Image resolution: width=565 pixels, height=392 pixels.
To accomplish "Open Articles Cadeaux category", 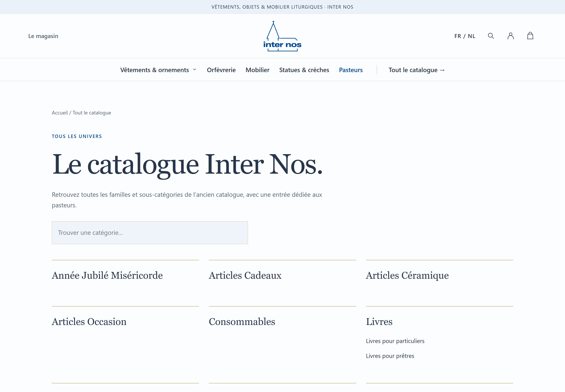I will coord(245,275).
